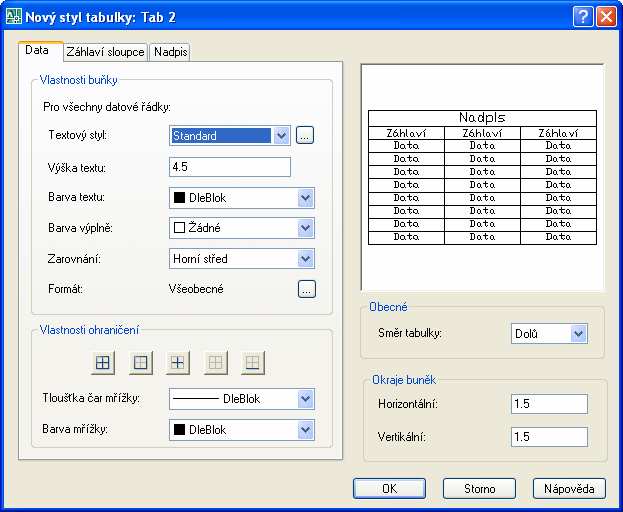The height and width of the screenshot is (512, 623).
Task: Apply all borders button
Action: coord(103,363)
